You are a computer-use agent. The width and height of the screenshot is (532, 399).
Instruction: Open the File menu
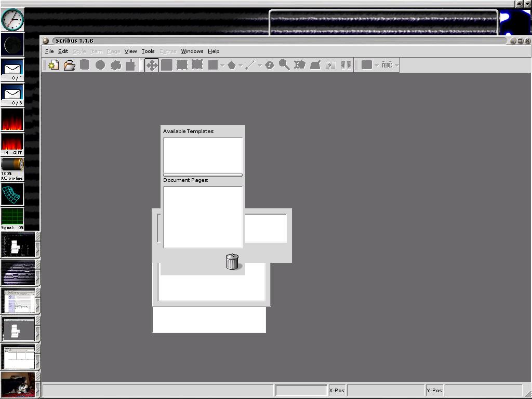(x=49, y=51)
